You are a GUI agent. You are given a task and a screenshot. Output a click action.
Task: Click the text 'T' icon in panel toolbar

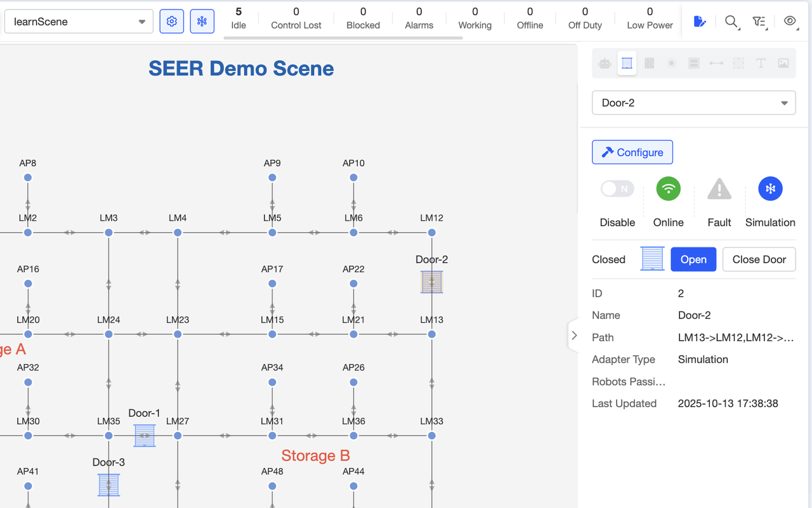point(761,63)
